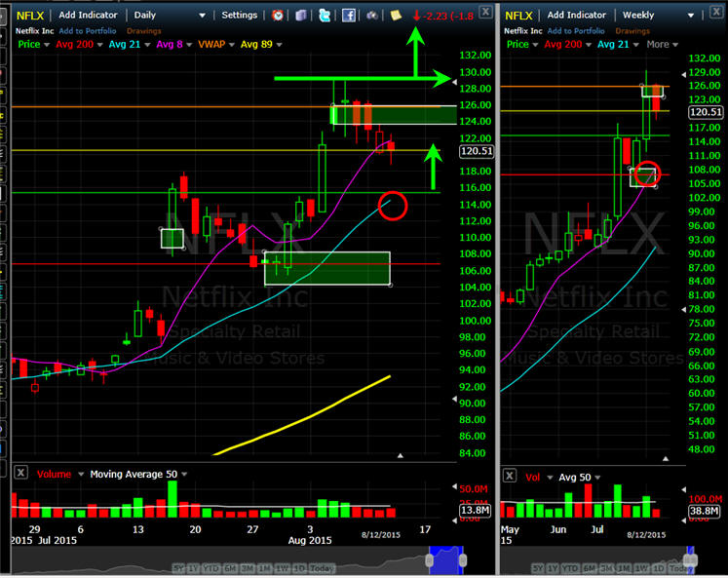Open the Drawings link on daily chart
Viewport: 728px width, 578px height.
[x=143, y=31]
